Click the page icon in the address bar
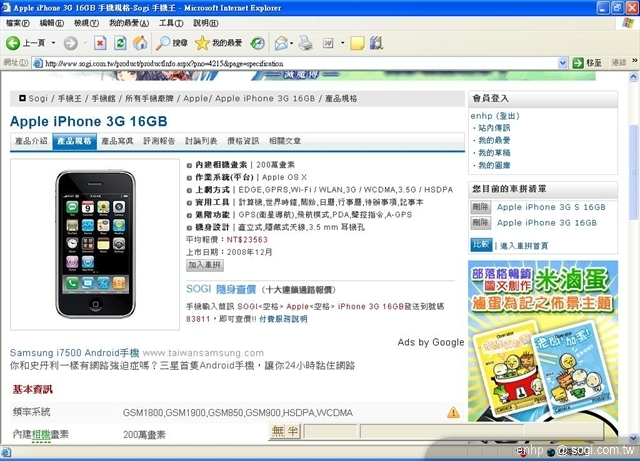The image size is (640, 461). (38, 63)
